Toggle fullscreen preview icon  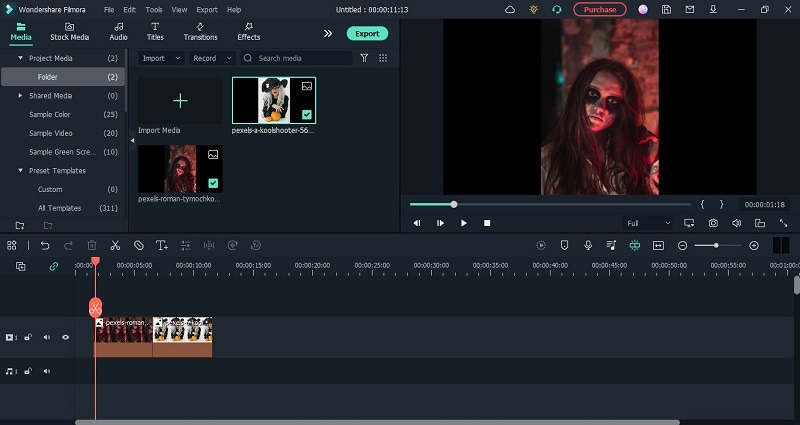click(783, 223)
